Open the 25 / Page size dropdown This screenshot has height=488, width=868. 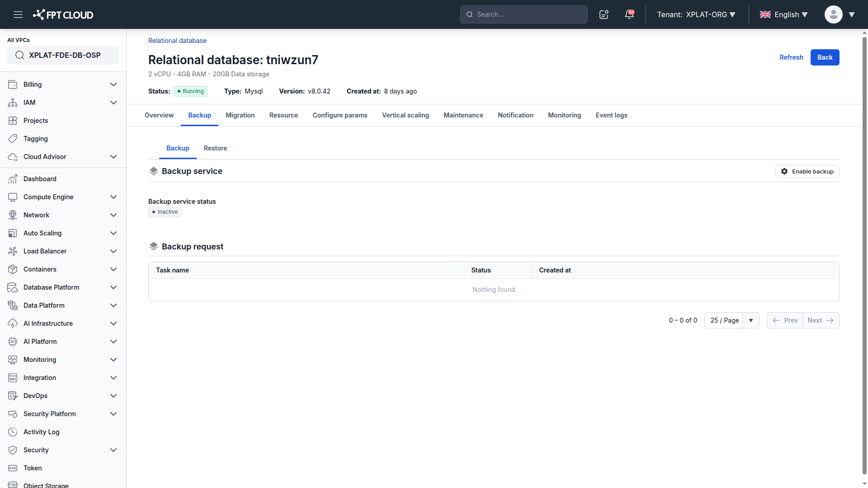pyautogui.click(x=731, y=320)
